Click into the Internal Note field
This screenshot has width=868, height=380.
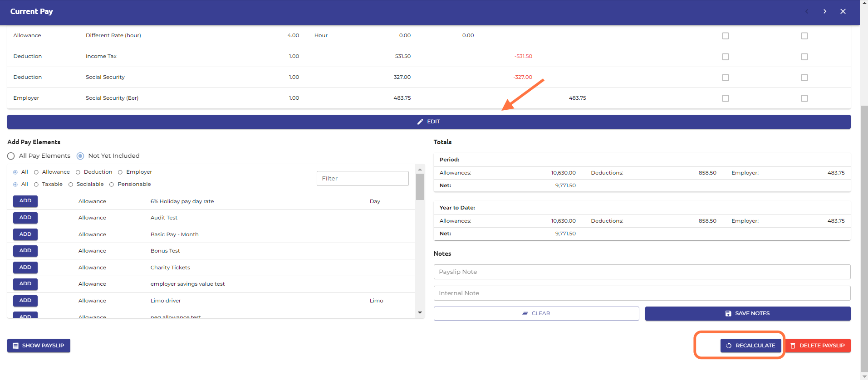tap(642, 293)
